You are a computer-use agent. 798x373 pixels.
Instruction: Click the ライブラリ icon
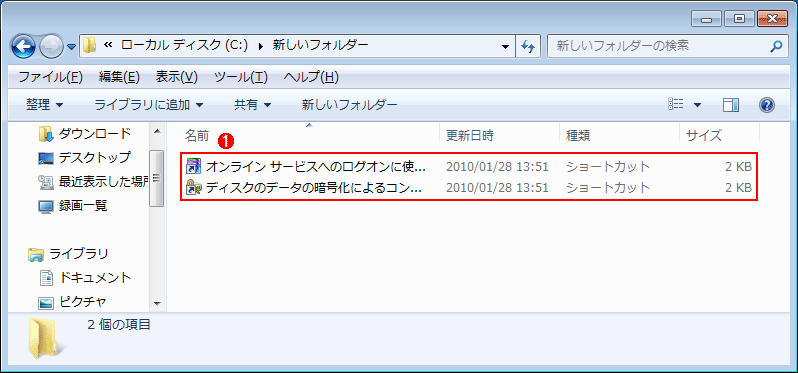coord(36,254)
